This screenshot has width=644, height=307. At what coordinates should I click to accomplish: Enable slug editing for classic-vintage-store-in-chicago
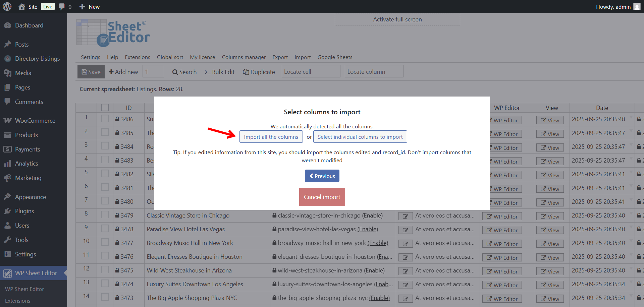click(372, 216)
